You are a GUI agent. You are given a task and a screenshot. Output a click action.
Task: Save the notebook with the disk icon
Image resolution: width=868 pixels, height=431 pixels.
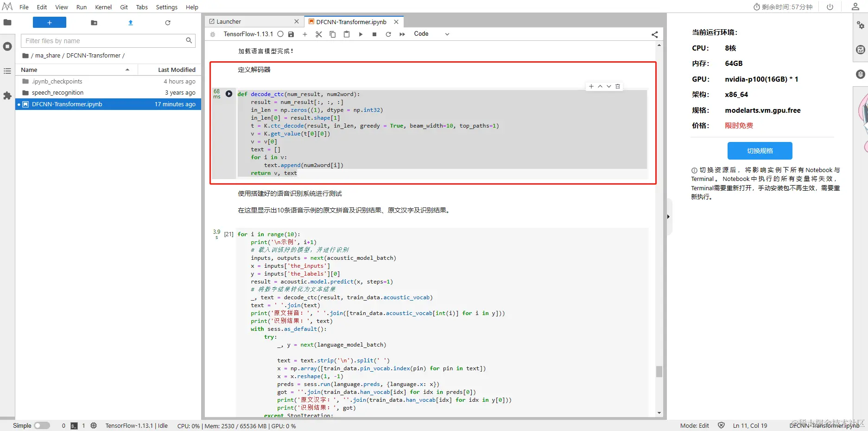point(291,34)
